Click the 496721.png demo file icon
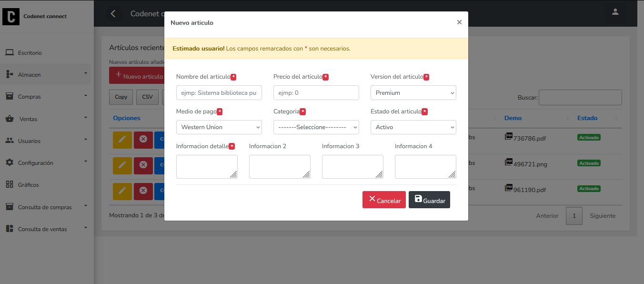644x284 pixels. pyautogui.click(x=509, y=162)
